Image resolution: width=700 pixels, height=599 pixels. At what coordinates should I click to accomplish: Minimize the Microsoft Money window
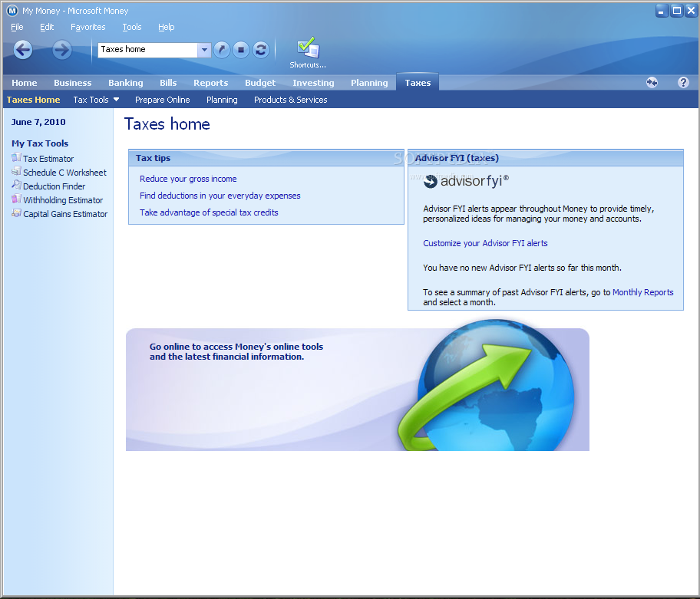662,11
